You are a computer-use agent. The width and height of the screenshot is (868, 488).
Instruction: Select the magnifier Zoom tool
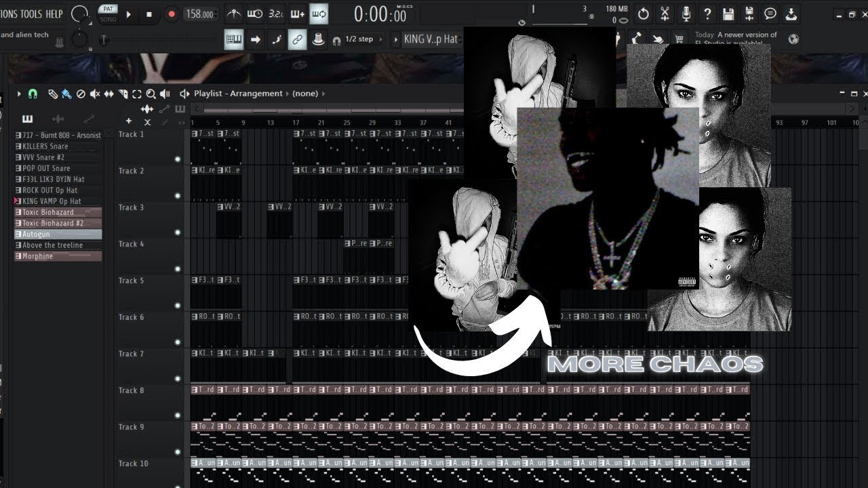151,94
